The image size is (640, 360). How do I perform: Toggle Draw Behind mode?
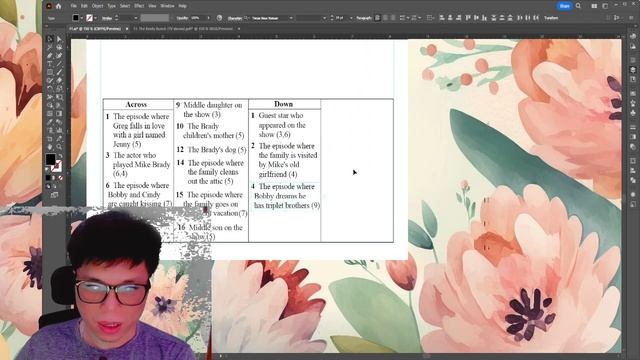[54, 186]
